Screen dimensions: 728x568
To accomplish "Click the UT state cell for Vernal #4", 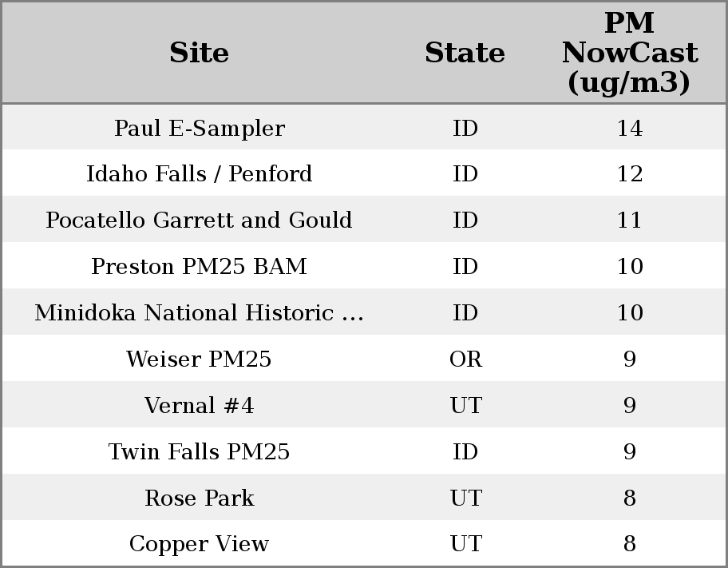I will [465, 406].
